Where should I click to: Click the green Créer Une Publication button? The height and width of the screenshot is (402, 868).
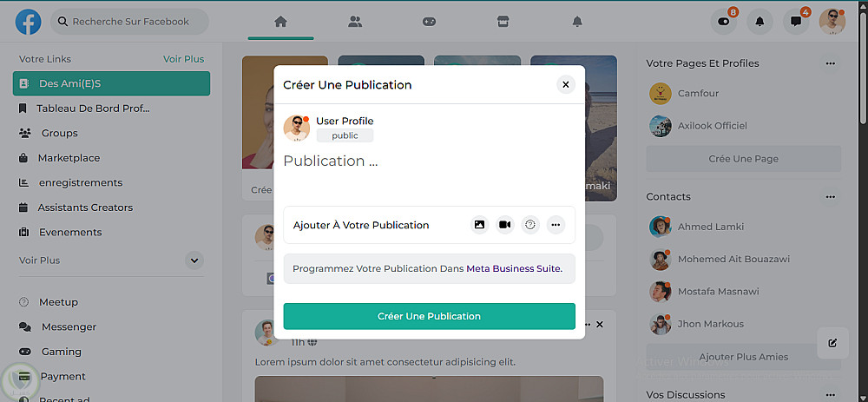click(x=429, y=316)
